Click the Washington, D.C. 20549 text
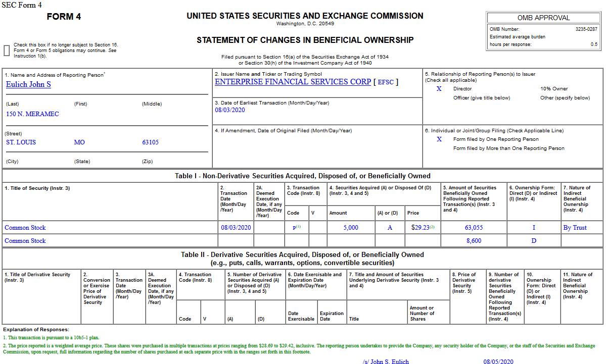 click(305, 24)
